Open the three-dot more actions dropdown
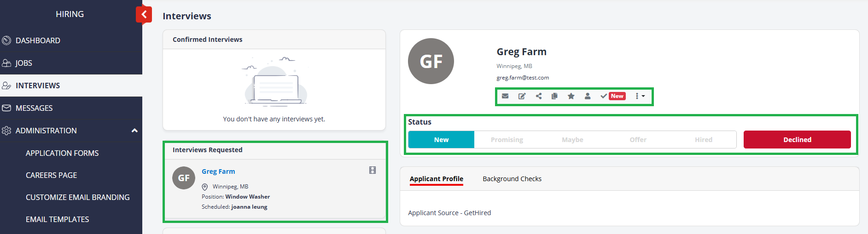 [640, 96]
